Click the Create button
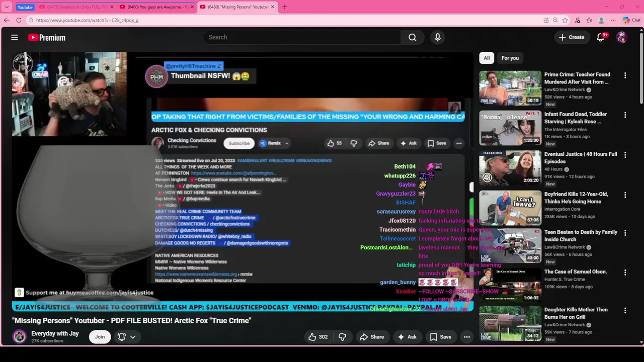This screenshot has width=644, height=362. coord(572,37)
